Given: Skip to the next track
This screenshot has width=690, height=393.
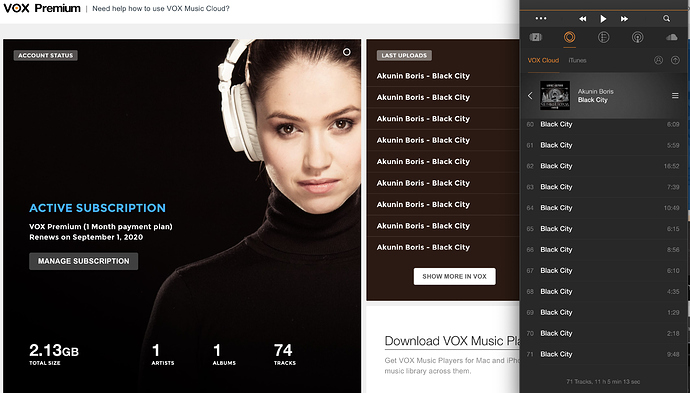Looking at the screenshot, I should (624, 19).
